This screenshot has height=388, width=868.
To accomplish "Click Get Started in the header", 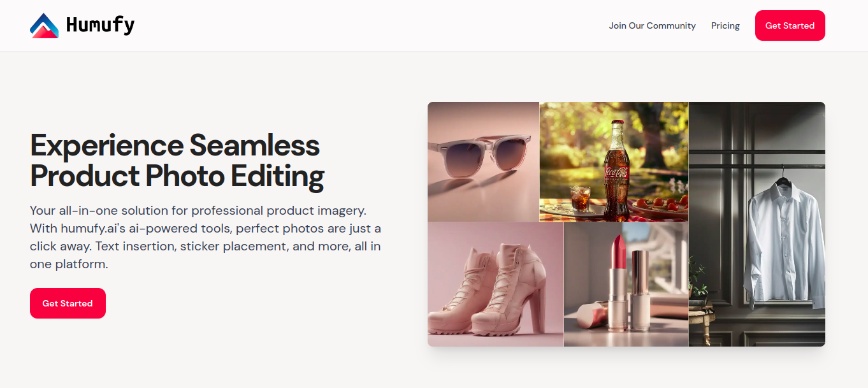I will pyautogui.click(x=790, y=25).
